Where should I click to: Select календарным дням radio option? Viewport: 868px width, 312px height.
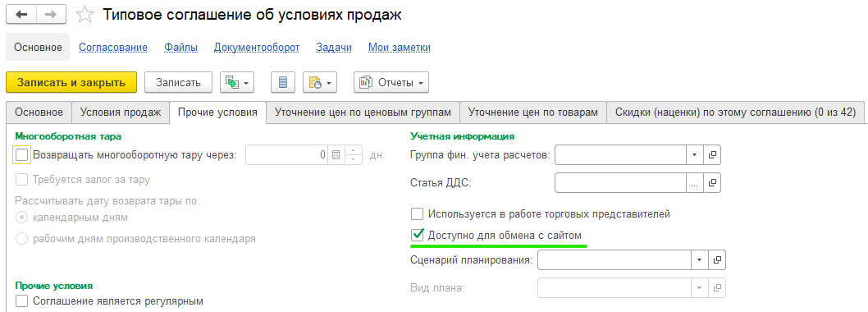21,218
